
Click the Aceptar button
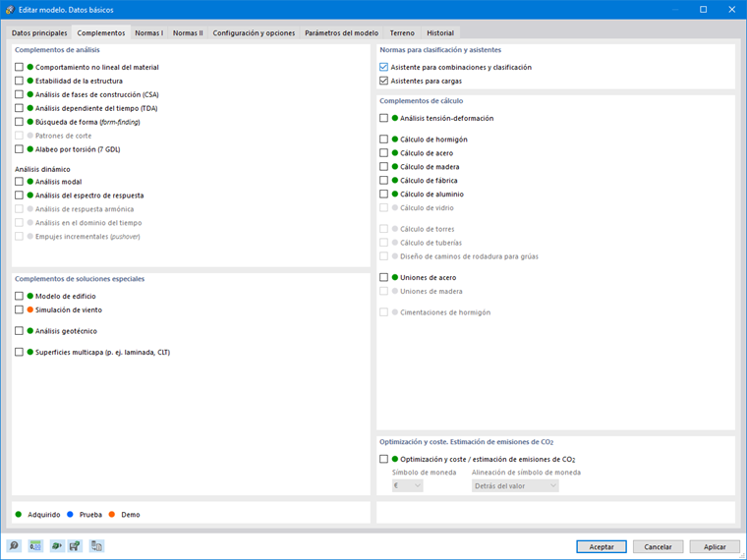click(x=602, y=546)
